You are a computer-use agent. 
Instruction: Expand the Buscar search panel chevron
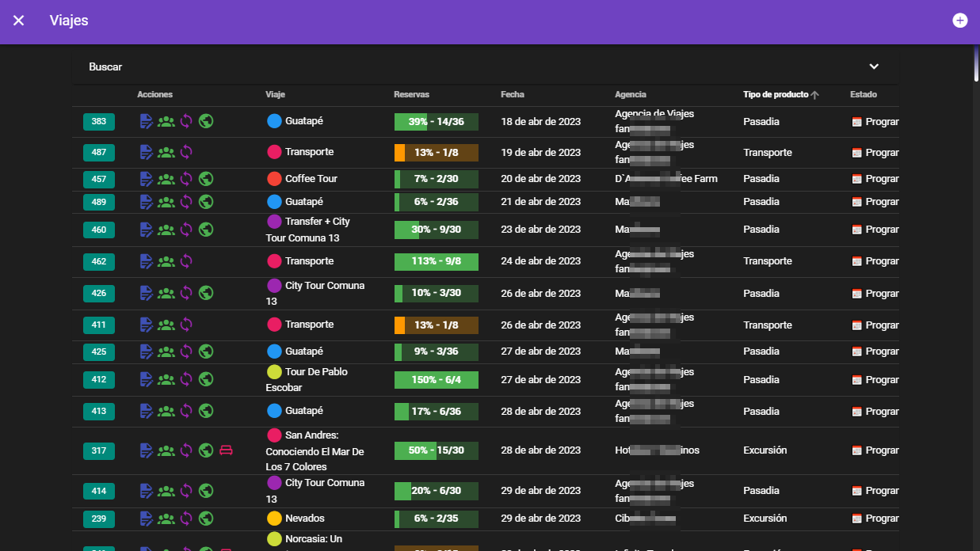[x=874, y=67]
